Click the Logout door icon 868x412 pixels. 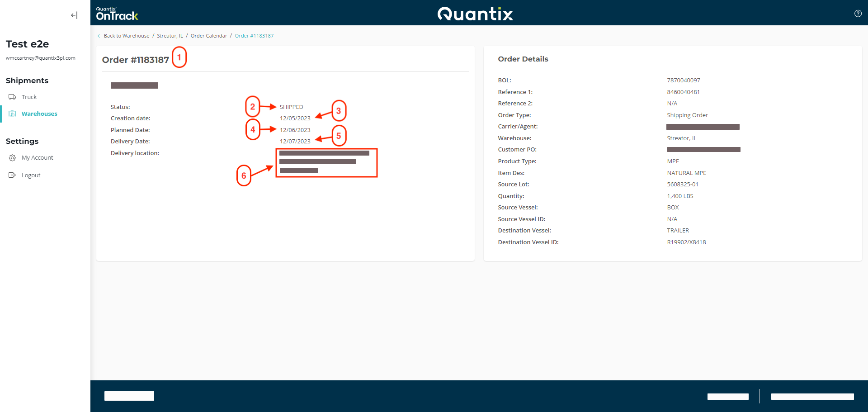[x=12, y=175]
